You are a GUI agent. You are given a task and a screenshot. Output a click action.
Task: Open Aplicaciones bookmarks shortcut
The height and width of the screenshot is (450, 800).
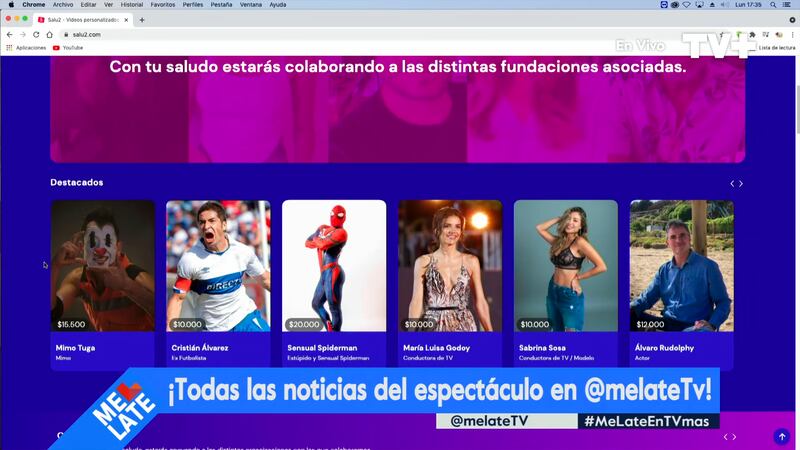[x=26, y=48]
